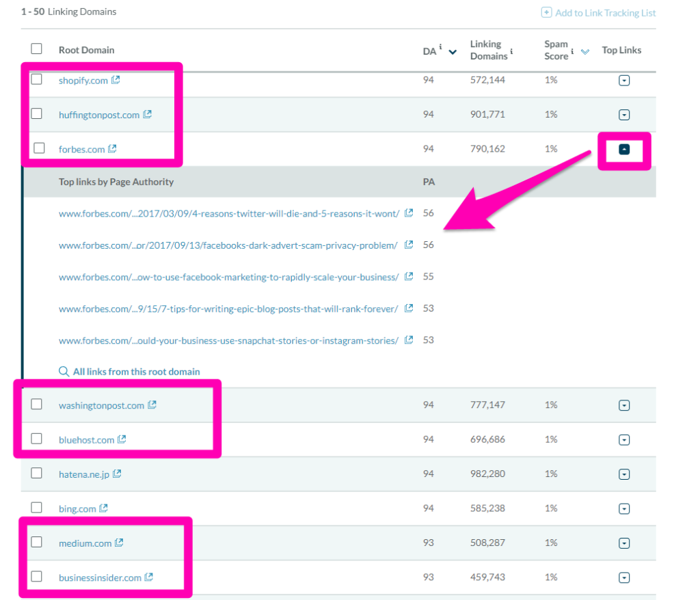Check the huffingtonpost.com row checkbox
Viewport: 700px width, 600px height.
(37, 114)
